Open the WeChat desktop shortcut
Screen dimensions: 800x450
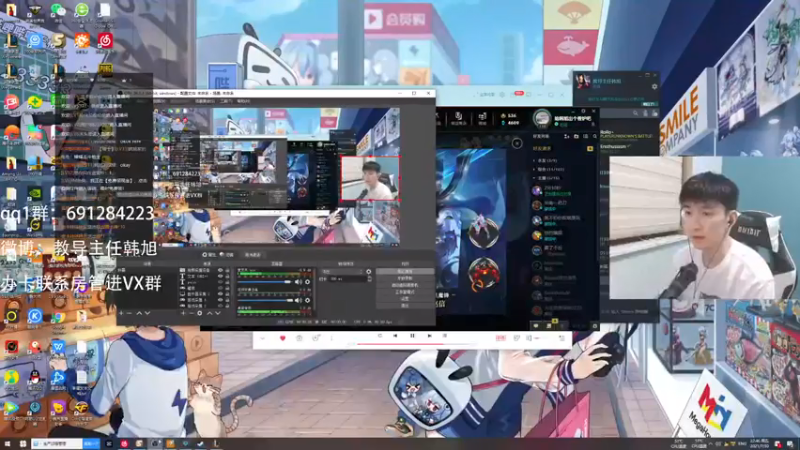point(58,11)
